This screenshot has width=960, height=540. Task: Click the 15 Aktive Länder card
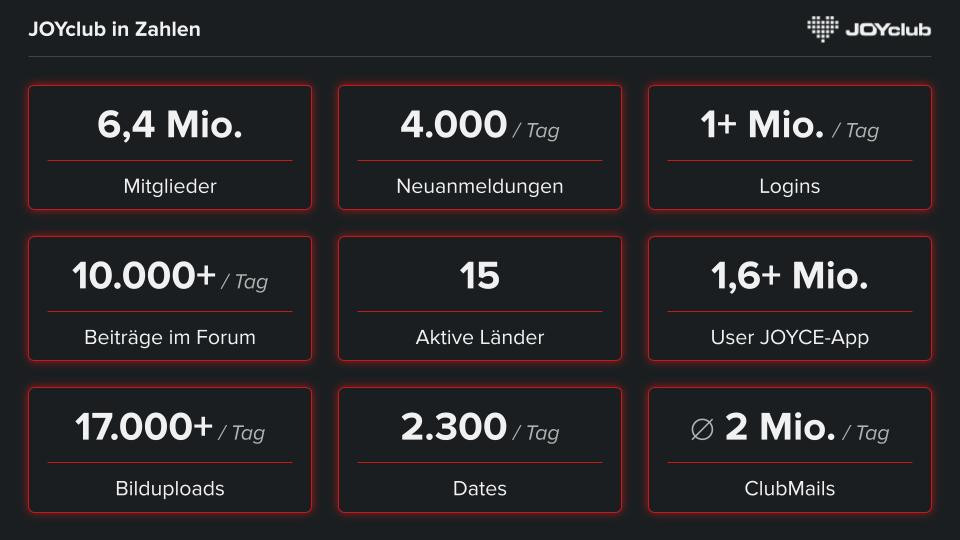point(480,298)
